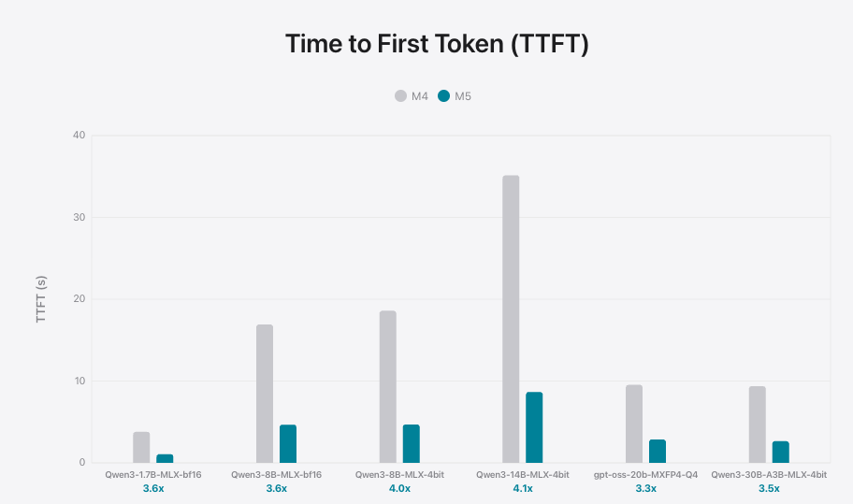The height and width of the screenshot is (504, 853).
Task: Click M4 bar for Qwen3-14B-MLX-4bit
Action: pos(511,319)
